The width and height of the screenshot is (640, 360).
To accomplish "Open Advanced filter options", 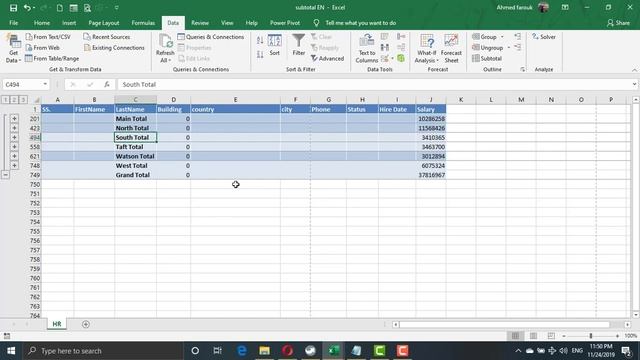I will coord(327,59).
